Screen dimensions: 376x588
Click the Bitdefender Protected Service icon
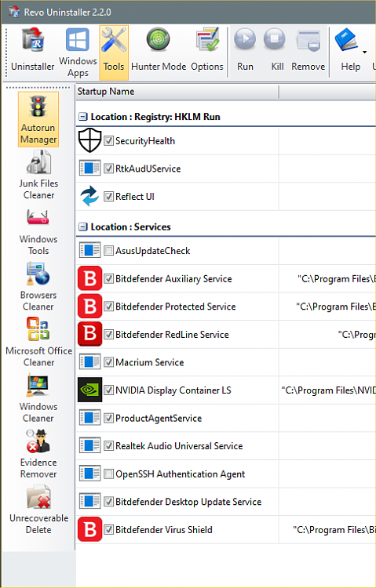89,307
